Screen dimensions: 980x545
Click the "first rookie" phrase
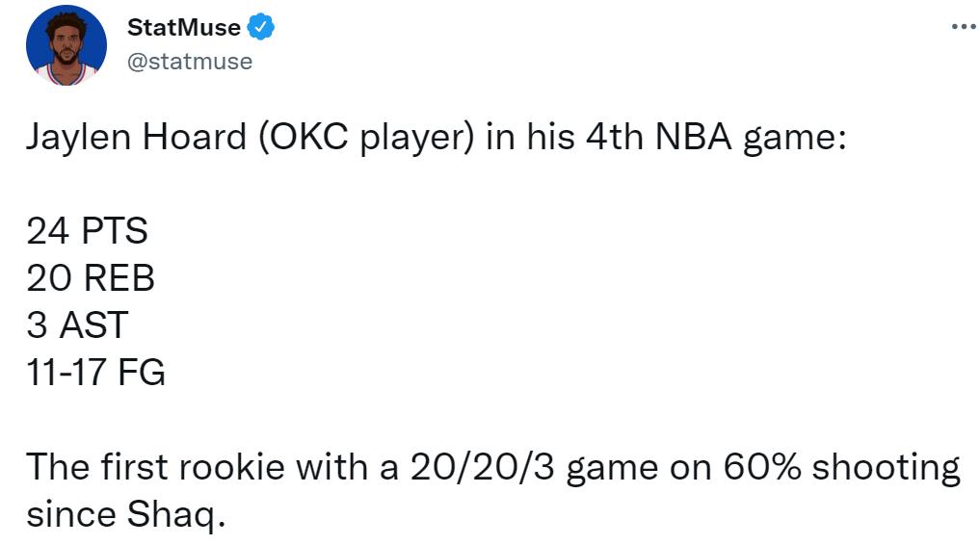click(x=197, y=467)
